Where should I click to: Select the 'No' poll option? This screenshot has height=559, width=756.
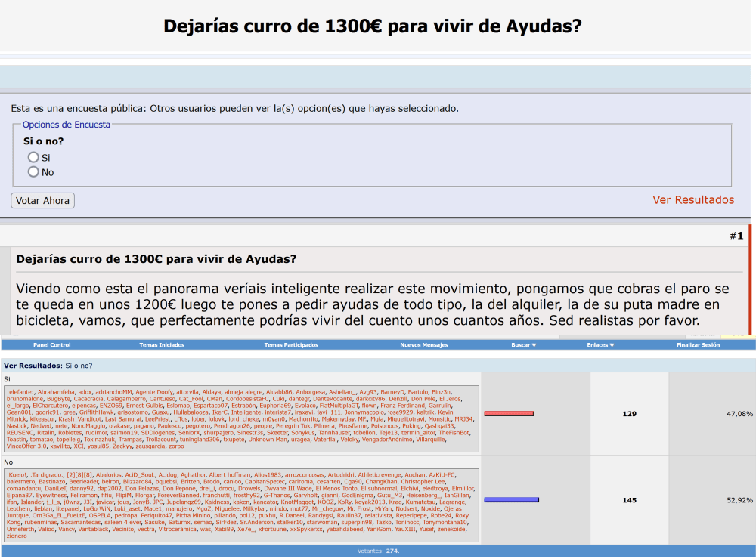[33, 172]
